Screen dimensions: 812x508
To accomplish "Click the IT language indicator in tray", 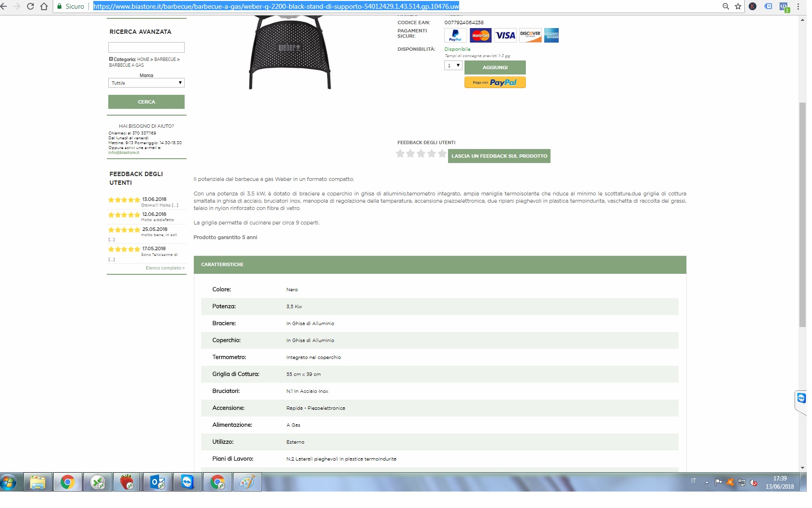I will click(x=694, y=481).
